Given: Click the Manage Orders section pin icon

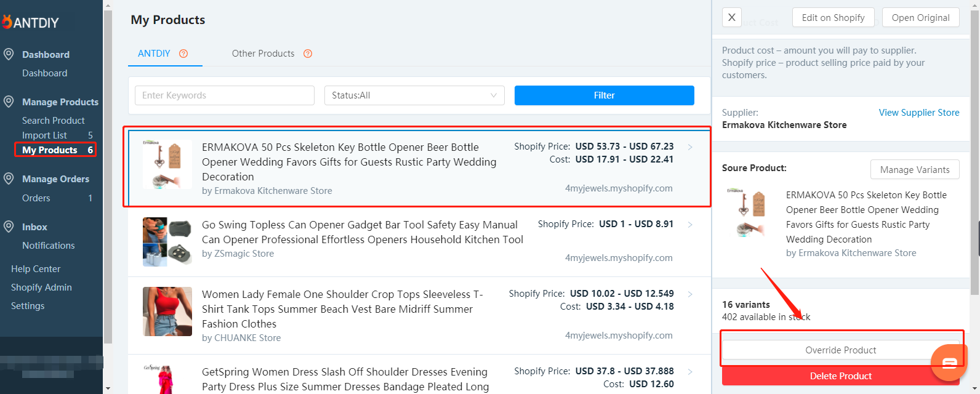Looking at the screenshot, I should coord(9,179).
